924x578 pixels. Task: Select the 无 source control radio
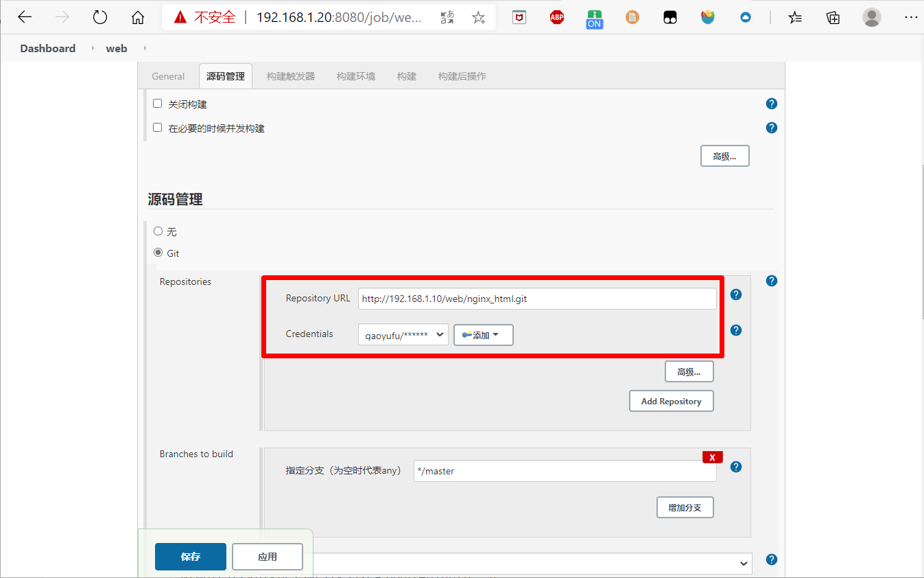point(158,231)
